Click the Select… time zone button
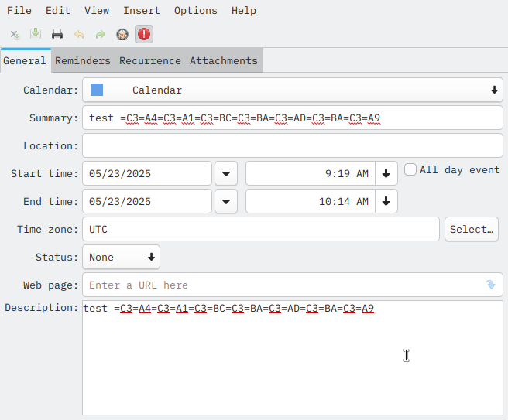The height and width of the screenshot is (420, 508). click(x=472, y=229)
